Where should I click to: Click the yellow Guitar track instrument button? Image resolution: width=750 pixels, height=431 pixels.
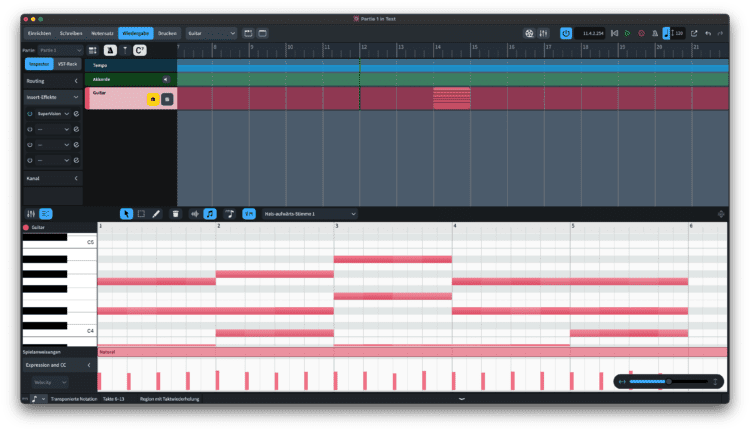153,99
